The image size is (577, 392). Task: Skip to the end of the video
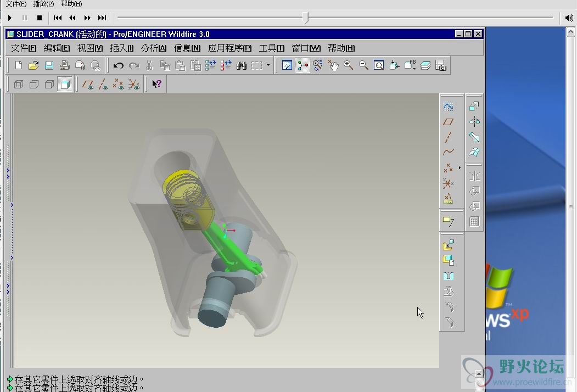click(x=102, y=18)
